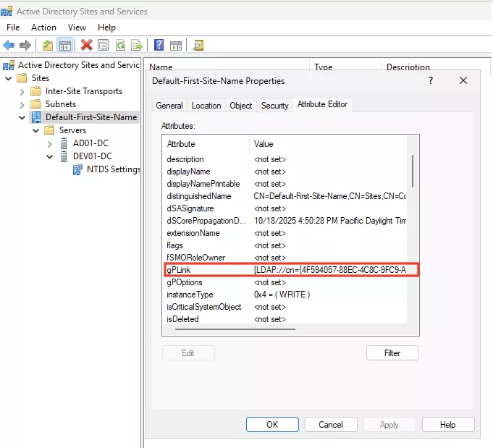Click the Refresh toolbar icon

(119, 45)
